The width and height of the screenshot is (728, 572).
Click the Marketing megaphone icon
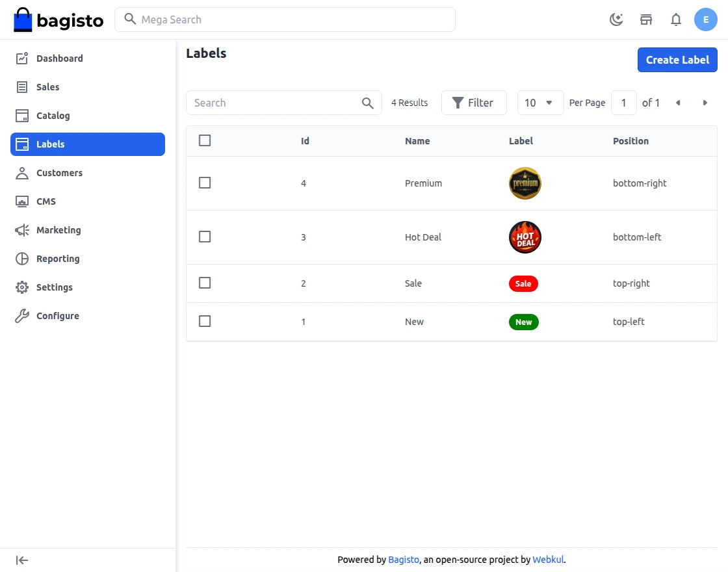[22, 230]
